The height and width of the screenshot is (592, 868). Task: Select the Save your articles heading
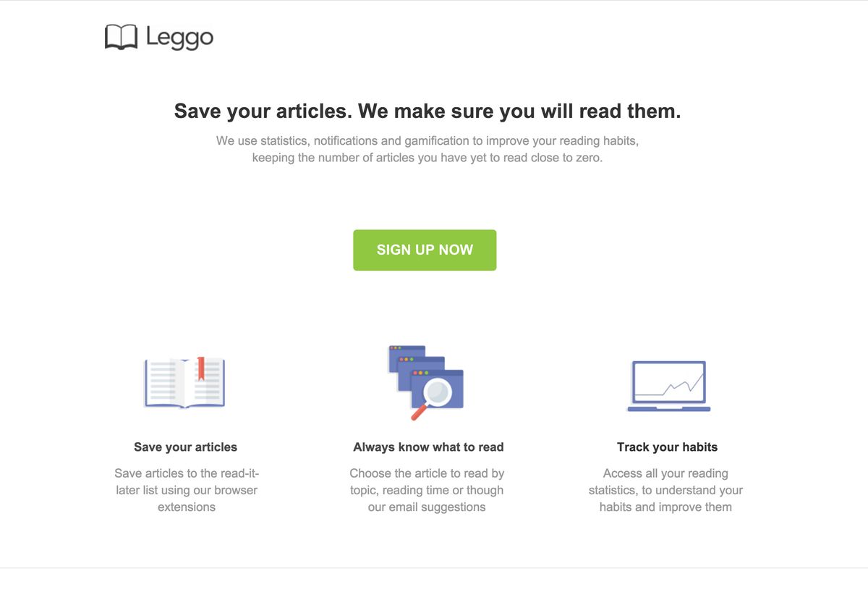(185, 447)
